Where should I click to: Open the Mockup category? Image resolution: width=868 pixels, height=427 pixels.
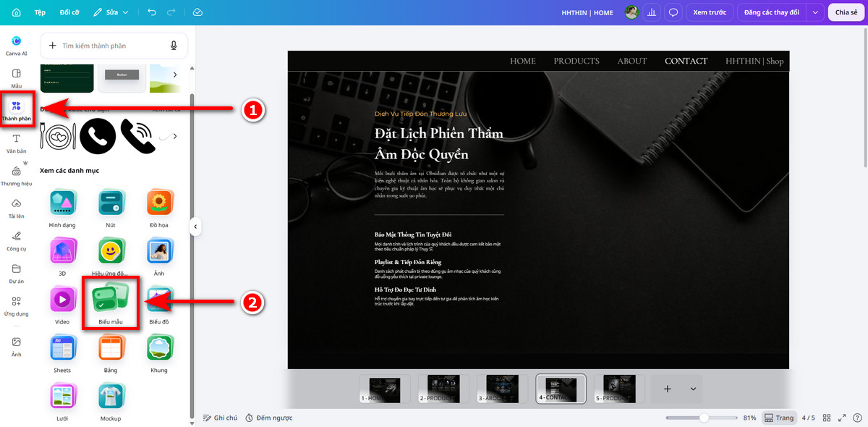[110, 402]
